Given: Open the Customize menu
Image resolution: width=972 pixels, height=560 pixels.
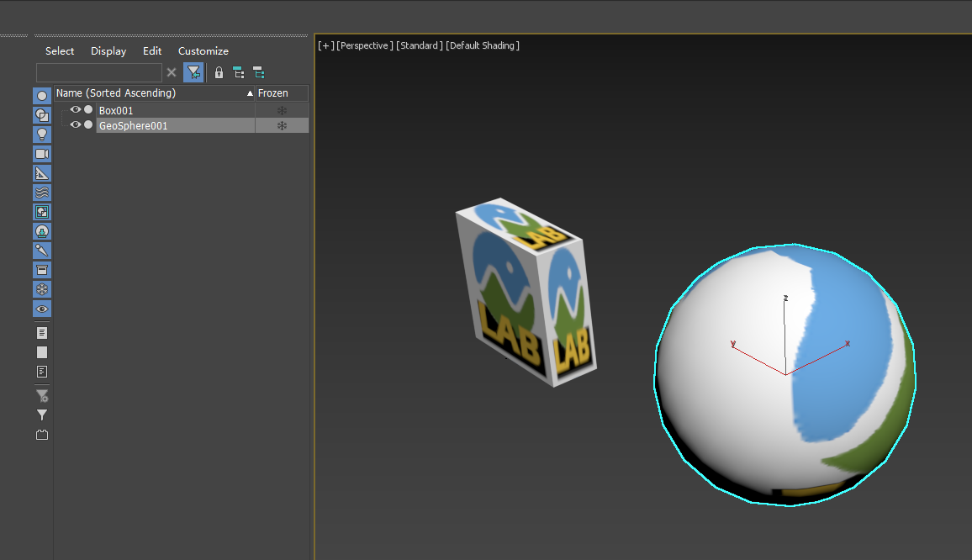Looking at the screenshot, I should [203, 50].
